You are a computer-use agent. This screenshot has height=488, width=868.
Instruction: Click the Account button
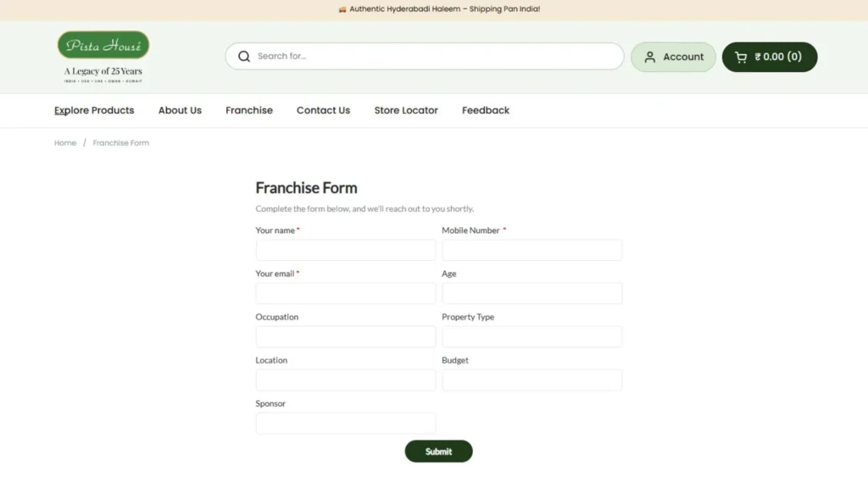(x=673, y=57)
